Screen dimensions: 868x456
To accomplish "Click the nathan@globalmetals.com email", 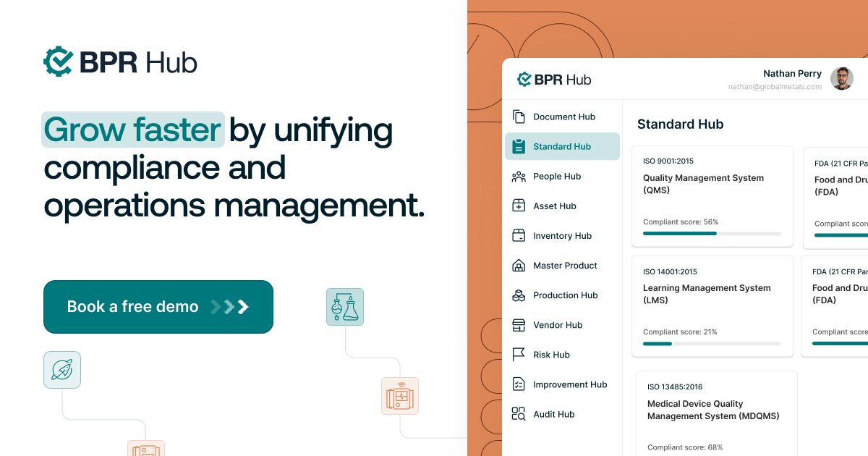I will point(775,87).
